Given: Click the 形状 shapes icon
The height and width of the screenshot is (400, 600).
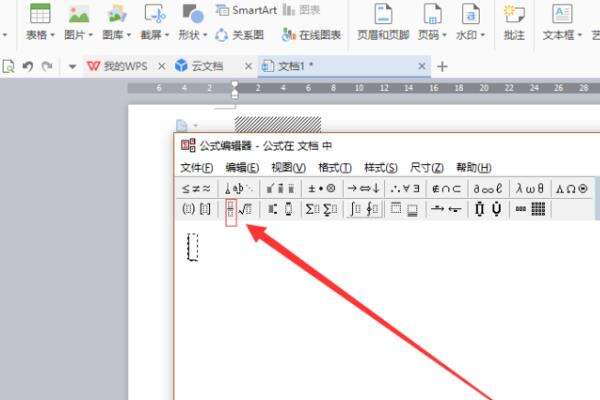Looking at the screenshot, I should click(192, 13).
